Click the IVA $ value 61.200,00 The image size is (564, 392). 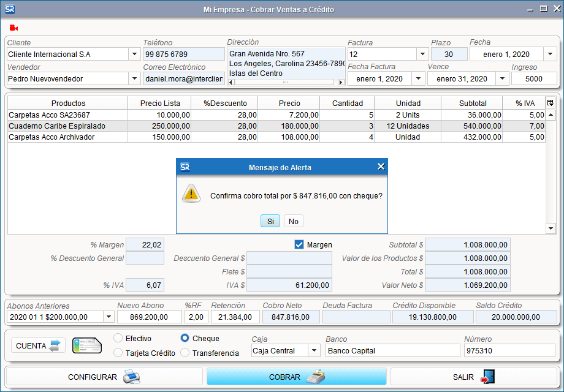pos(289,285)
